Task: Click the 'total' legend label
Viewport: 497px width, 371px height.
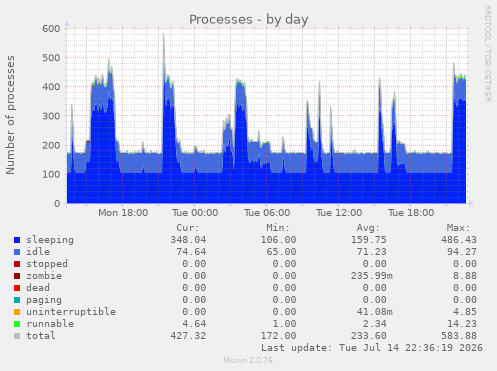Action: pyautogui.click(x=41, y=336)
